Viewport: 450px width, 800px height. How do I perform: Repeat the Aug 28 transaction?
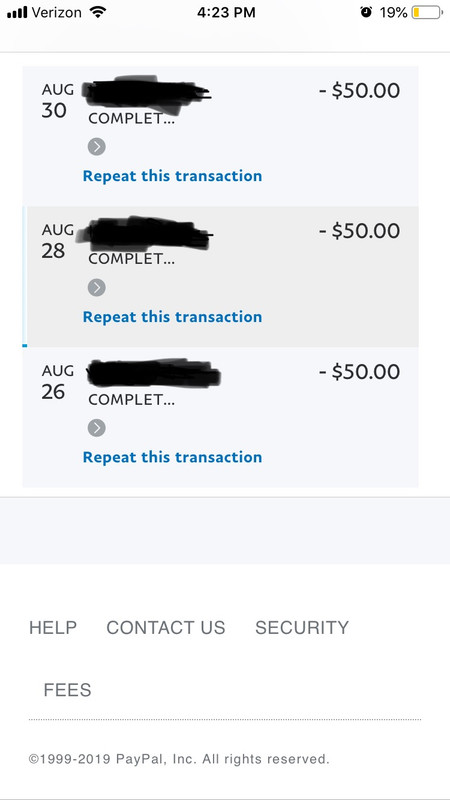click(x=172, y=317)
